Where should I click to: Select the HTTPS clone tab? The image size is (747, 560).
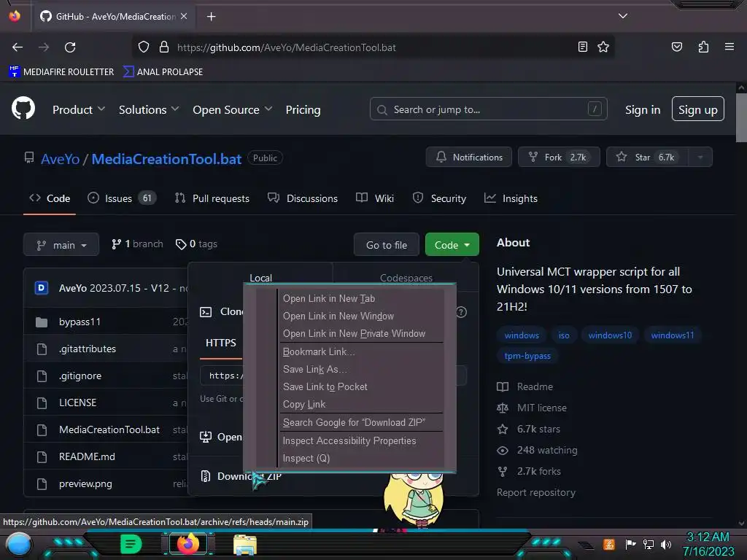pos(220,343)
